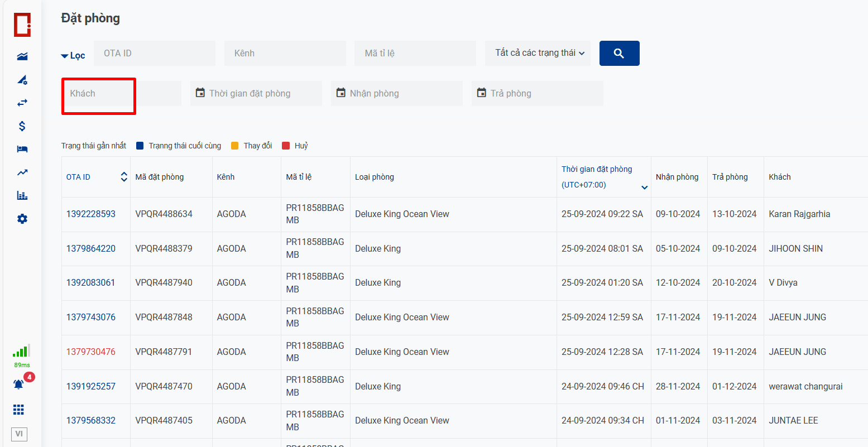Click the dollar sign icon in sidebar
Image resolution: width=868 pixels, height=447 pixels.
(22, 126)
